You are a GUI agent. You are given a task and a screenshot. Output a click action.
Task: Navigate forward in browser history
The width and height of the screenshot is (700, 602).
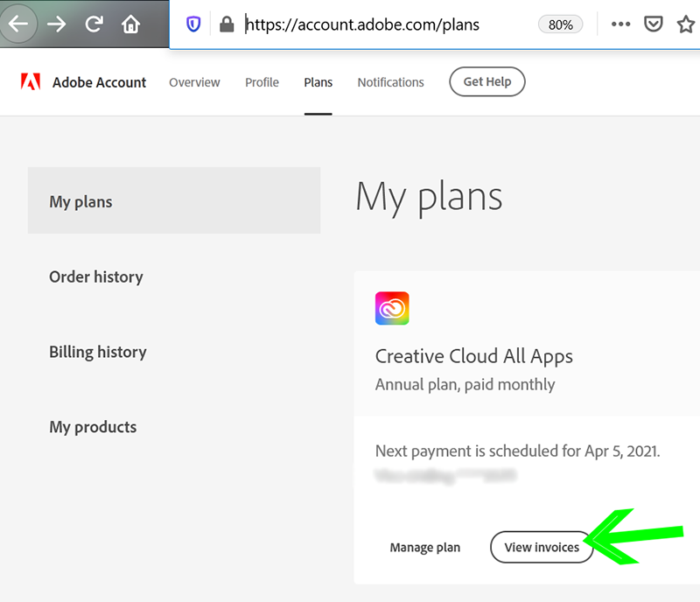pos(55,24)
